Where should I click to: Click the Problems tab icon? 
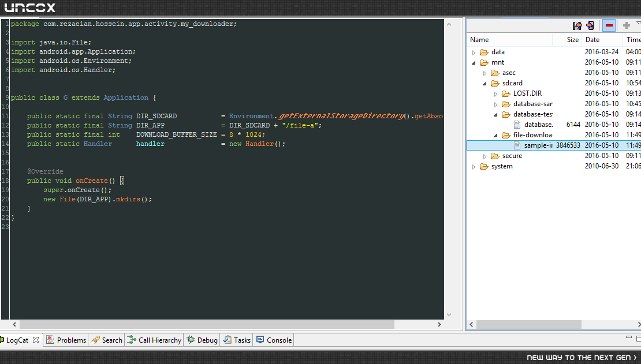[x=50, y=340]
